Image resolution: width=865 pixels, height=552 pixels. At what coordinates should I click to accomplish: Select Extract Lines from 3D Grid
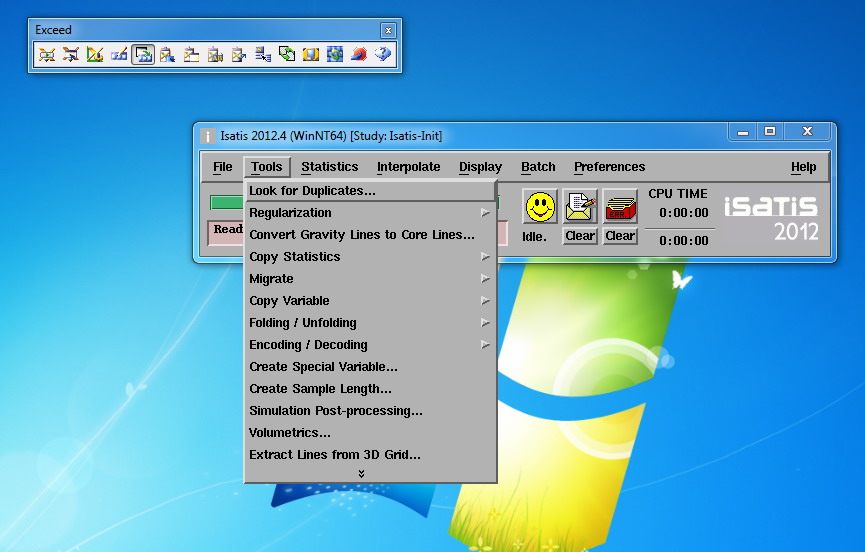point(370,455)
